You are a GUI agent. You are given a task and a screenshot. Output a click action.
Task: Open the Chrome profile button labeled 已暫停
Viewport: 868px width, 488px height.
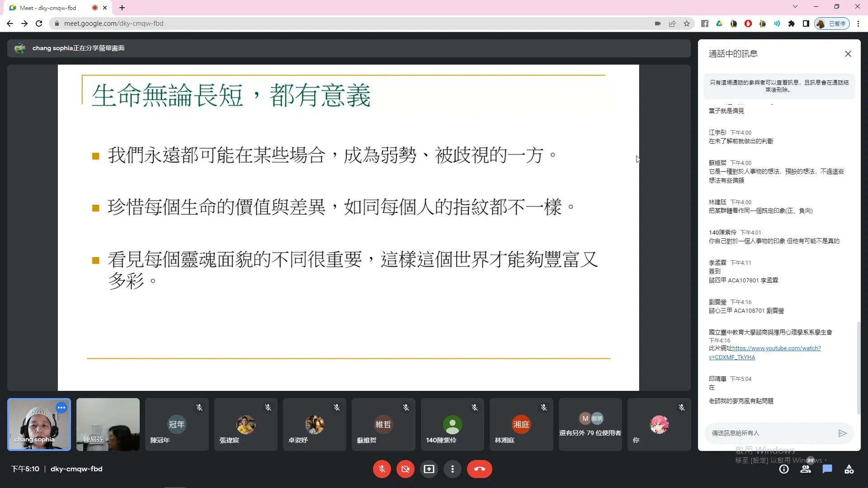(x=832, y=23)
